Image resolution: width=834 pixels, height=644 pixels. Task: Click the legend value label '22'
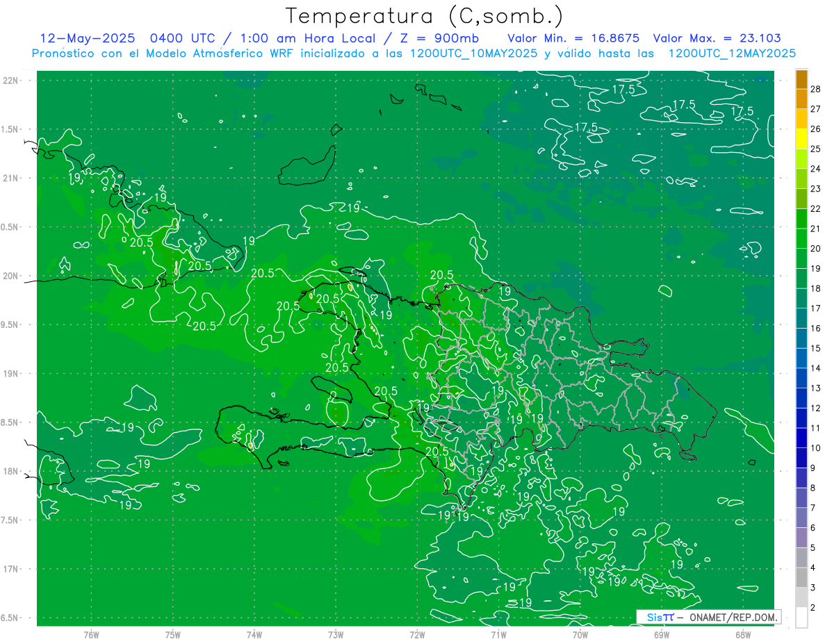pyautogui.click(x=815, y=208)
